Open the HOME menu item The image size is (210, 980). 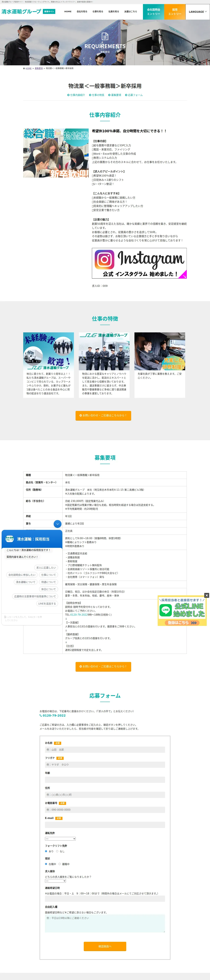coord(68,11)
